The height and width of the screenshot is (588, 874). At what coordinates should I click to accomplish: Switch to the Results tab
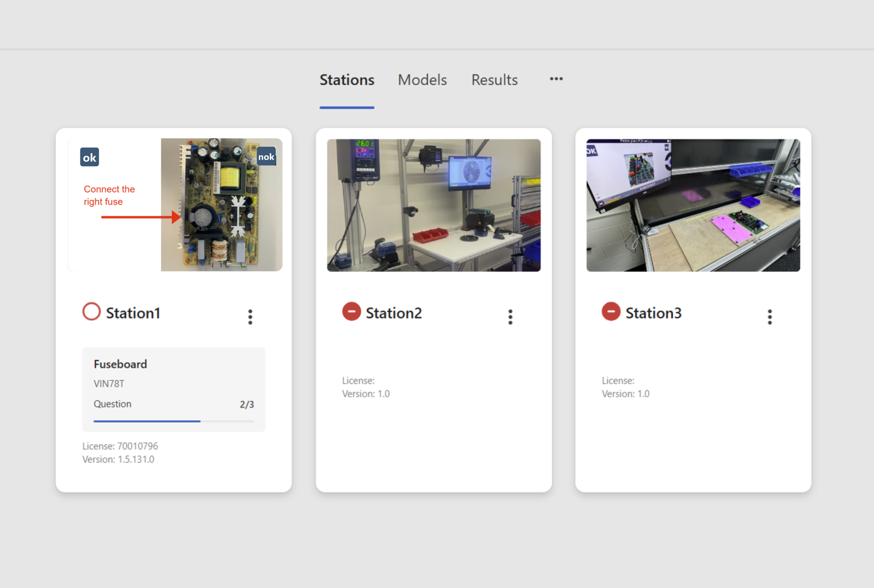pyautogui.click(x=495, y=80)
